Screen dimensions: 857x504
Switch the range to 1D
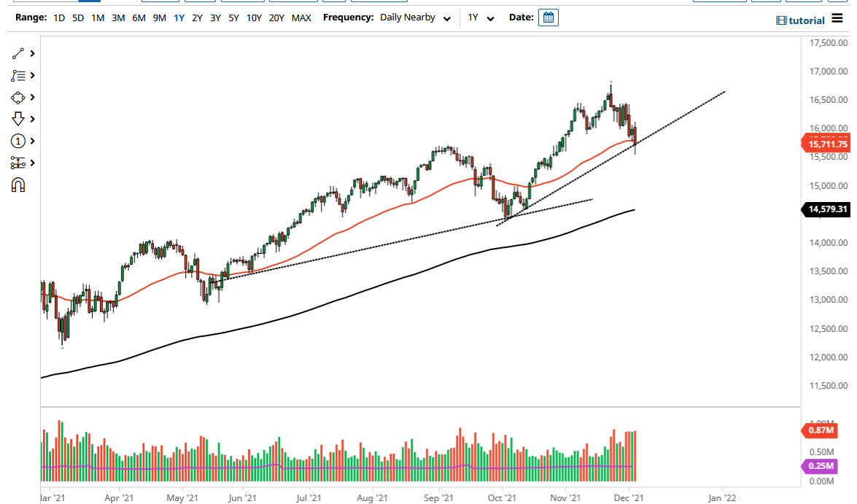59,18
